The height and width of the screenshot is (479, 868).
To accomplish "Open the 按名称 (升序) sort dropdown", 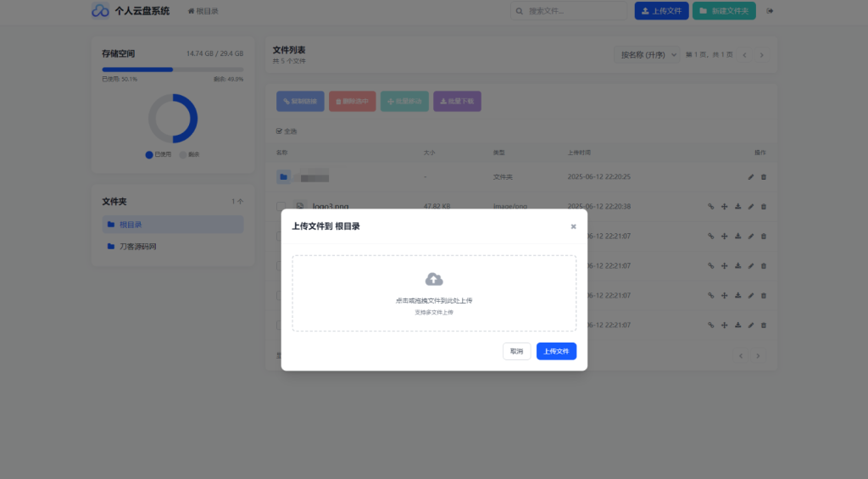I will 647,55.
